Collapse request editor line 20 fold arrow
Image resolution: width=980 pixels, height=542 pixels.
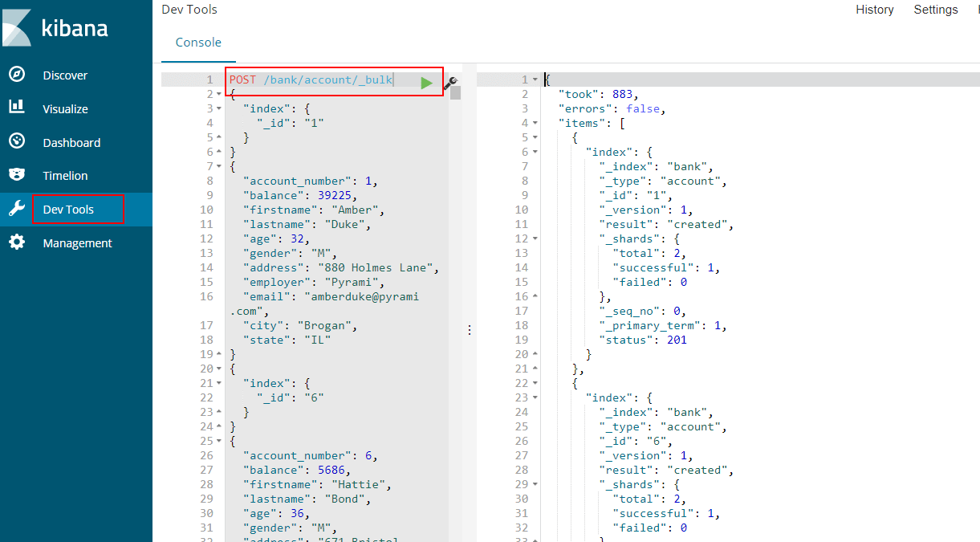pyautogui.click(x=221, y=369)
